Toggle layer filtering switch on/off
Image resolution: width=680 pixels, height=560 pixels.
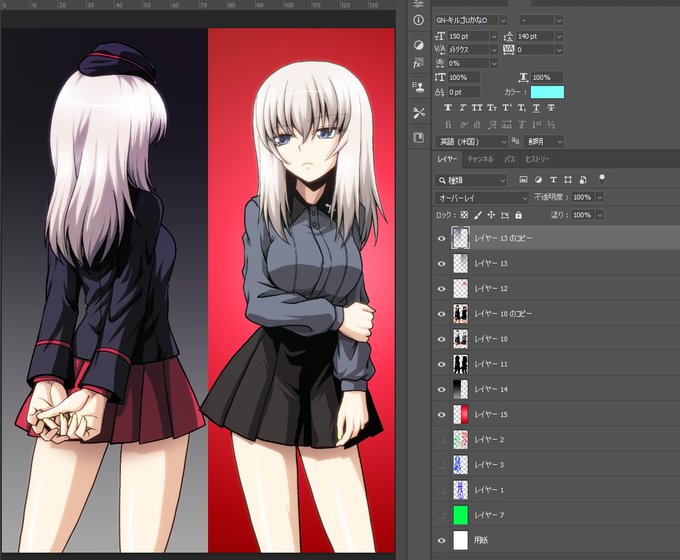(x=602, y=178)
